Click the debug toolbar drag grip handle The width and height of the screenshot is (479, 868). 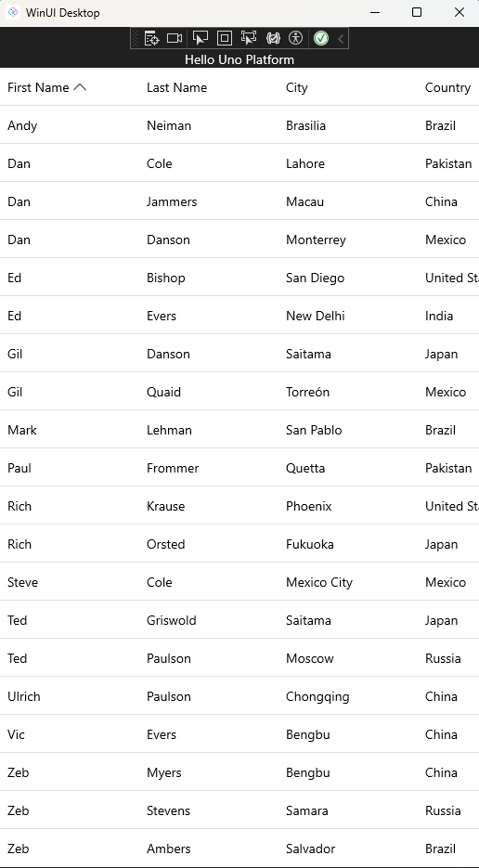click(136, 38)
